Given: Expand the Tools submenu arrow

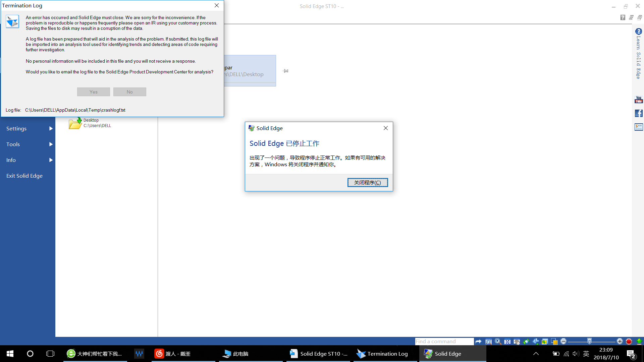Looking at the screenshot, I should pyautogui.click(x=51, y=144).
